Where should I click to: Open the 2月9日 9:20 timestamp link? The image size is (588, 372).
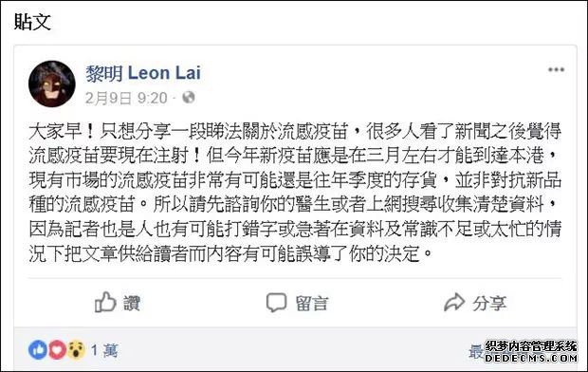click(126, 99)
